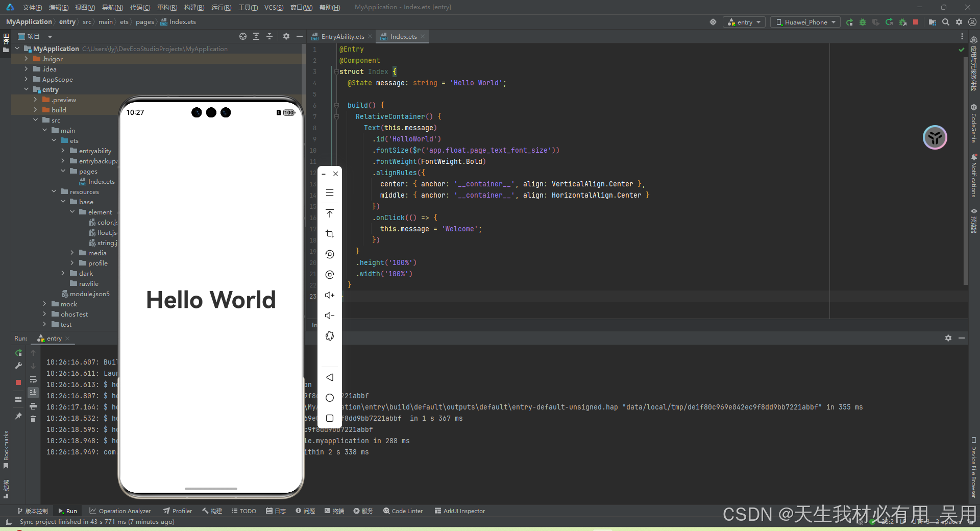Rerun entry from the Run panel
Image resolution: width=980 pixels, height=531 pixels.
click(x=18, y=353)
